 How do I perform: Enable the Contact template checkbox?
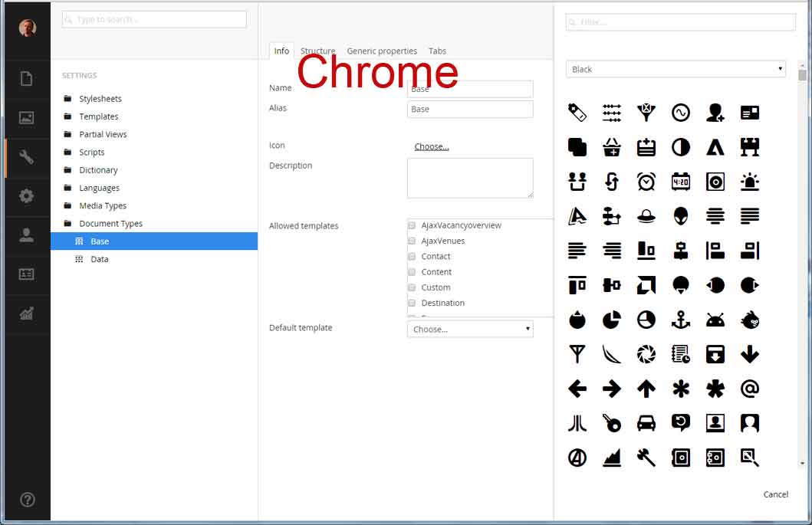tap(413, 257)
